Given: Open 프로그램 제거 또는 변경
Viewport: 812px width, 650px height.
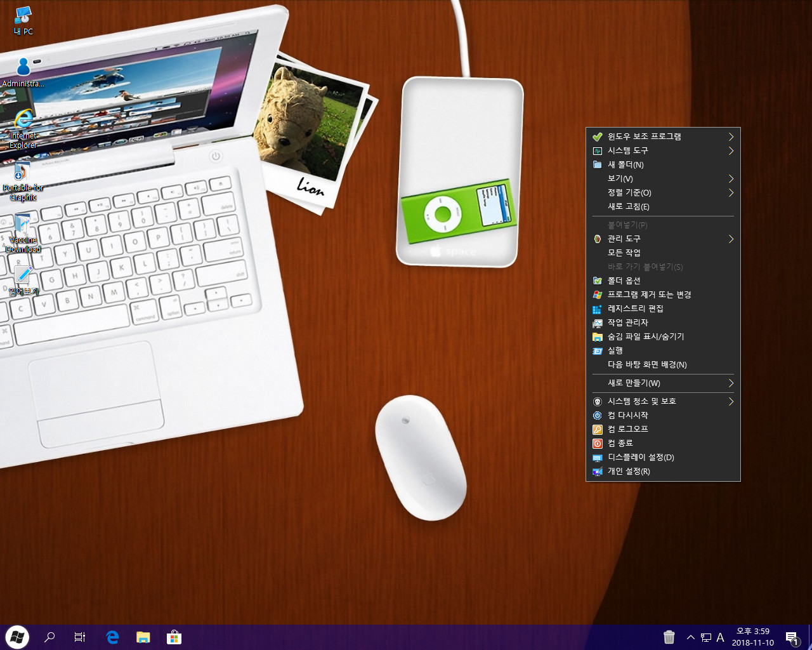Looking at the screenshot, I should point(663,295).
